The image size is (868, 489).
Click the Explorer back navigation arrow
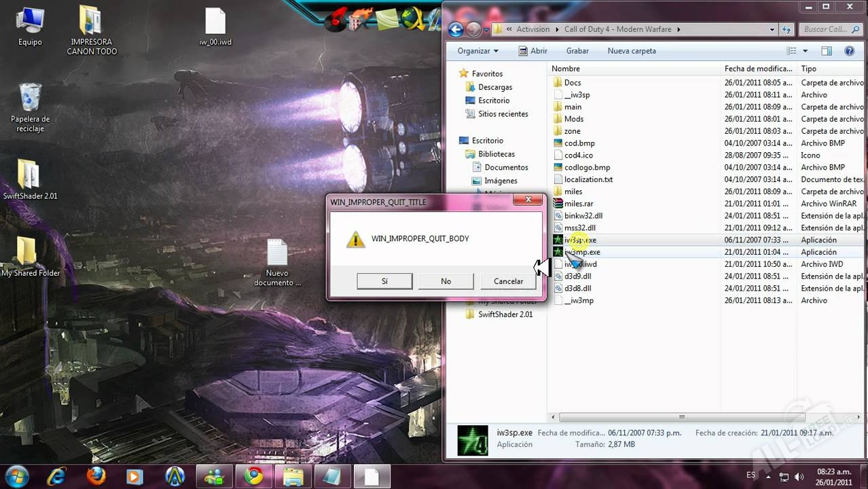(x=456, y=30)
